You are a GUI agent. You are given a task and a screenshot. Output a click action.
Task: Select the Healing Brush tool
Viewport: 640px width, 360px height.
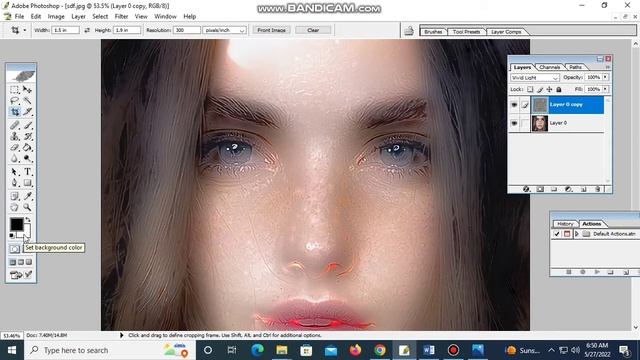pos(15,125)
